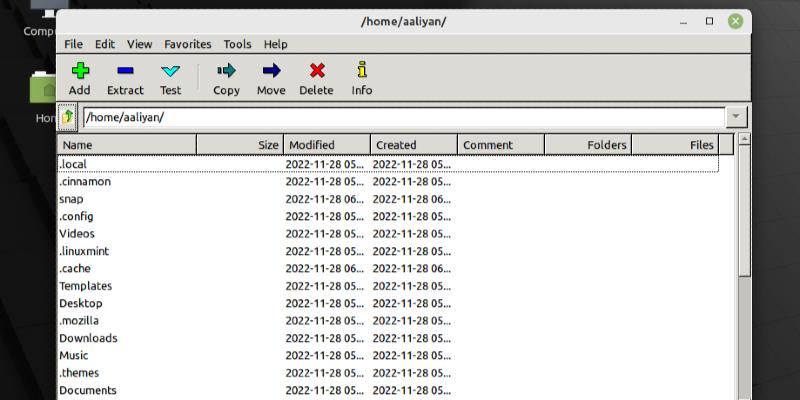800x400 pixels.
Task: Click the vertical scrollbar thumb
Action: pos(744,211)
